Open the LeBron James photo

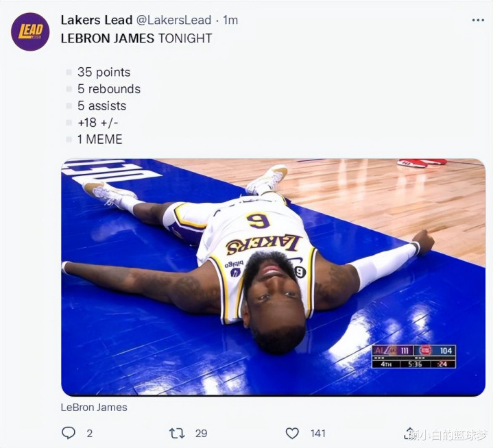(273, 277)
